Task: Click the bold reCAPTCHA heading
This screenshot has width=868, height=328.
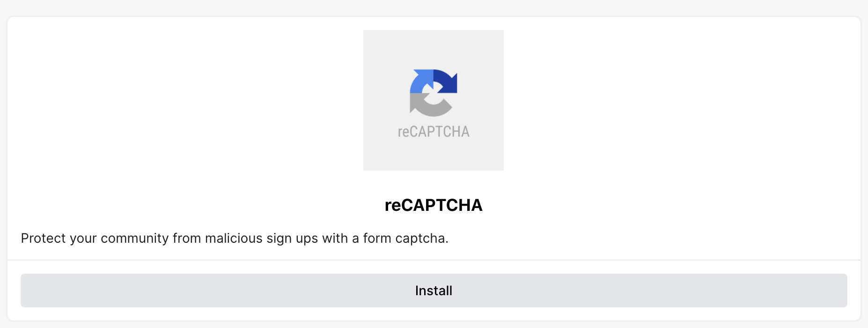Action: (434, 205)
